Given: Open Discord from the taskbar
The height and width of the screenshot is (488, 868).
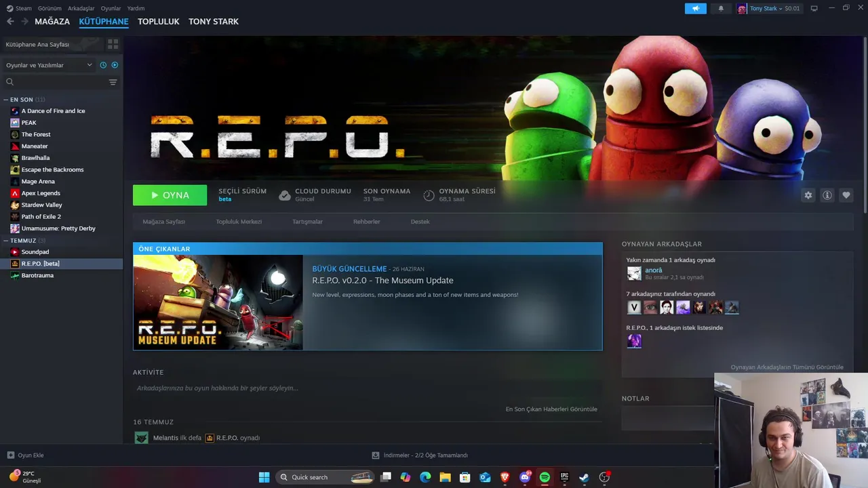Looking at the screenshot, I should [525, 477].
